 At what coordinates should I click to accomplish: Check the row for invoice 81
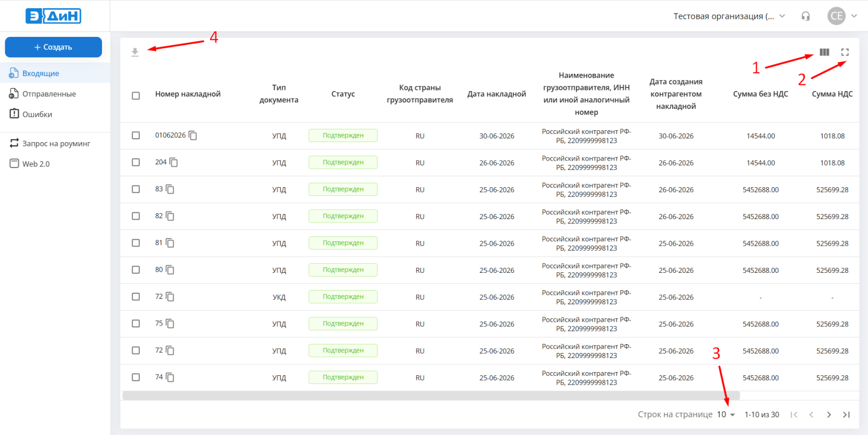(x=136, y=243)
